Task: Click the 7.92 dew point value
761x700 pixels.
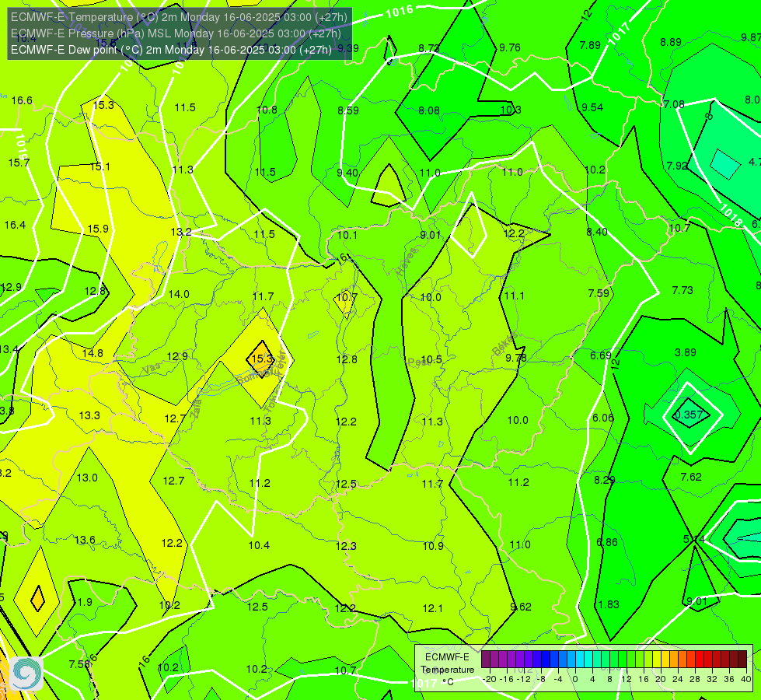Action: click(x=677, y=166)
